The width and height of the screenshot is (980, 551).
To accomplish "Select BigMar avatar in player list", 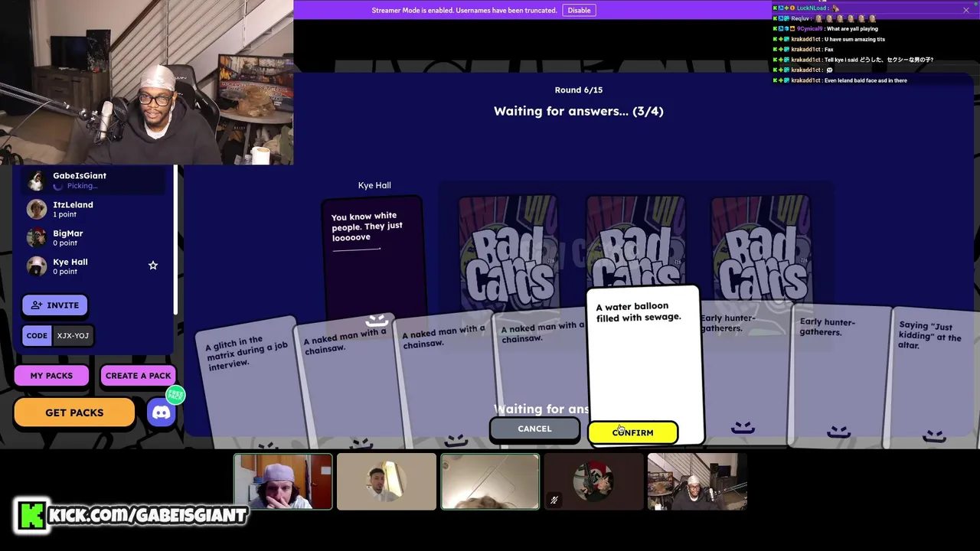I will (36, 237).
